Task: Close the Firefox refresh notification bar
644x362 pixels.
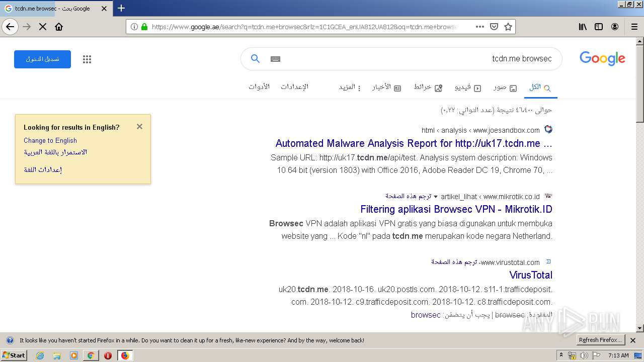Action: pos(633,340)
